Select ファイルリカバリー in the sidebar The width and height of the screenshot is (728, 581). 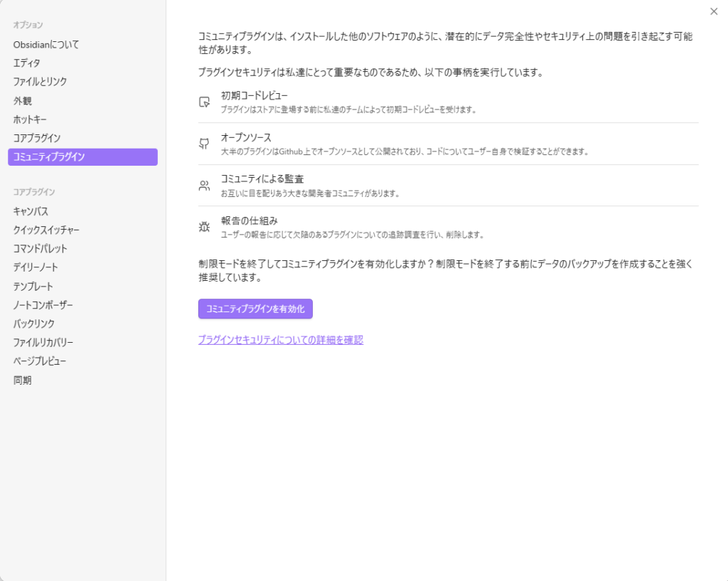43,343
